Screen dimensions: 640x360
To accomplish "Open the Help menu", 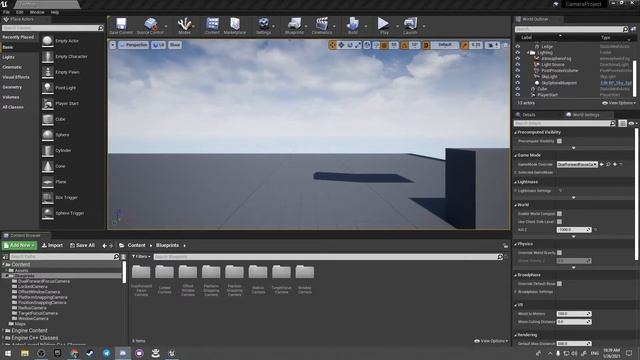I will (x=55, y=12).
